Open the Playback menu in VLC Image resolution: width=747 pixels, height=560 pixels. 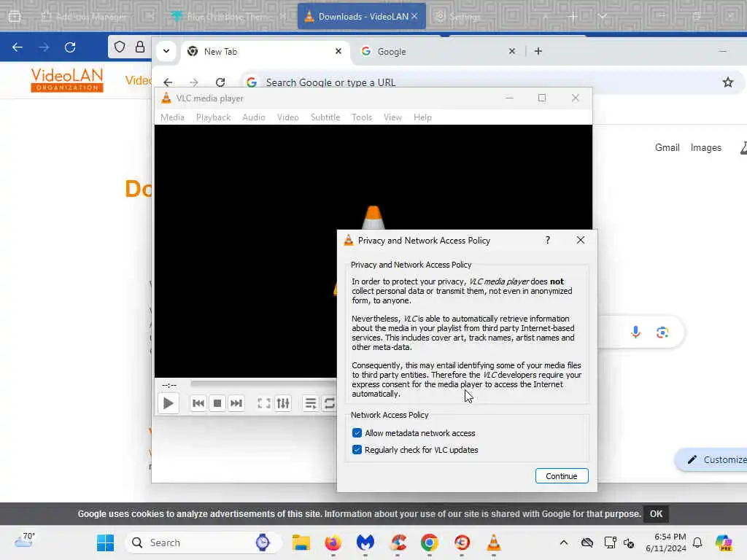[213, 117]
